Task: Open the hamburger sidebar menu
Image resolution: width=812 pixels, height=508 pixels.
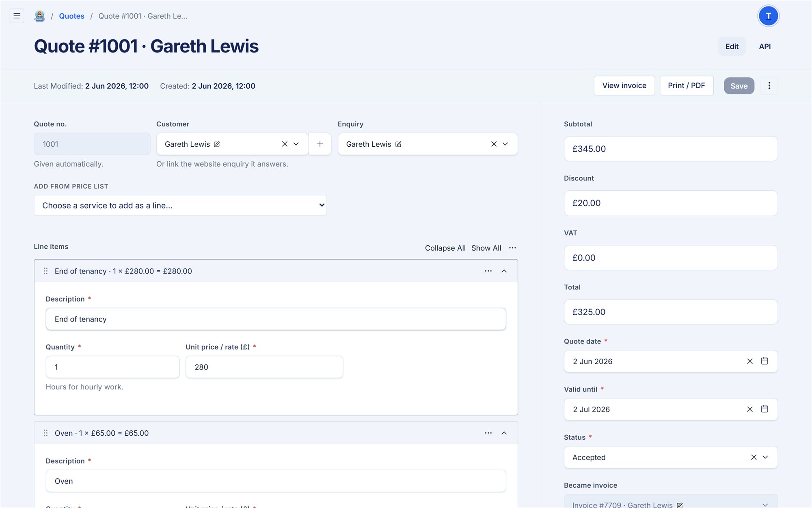Action: tap(17, 16)
